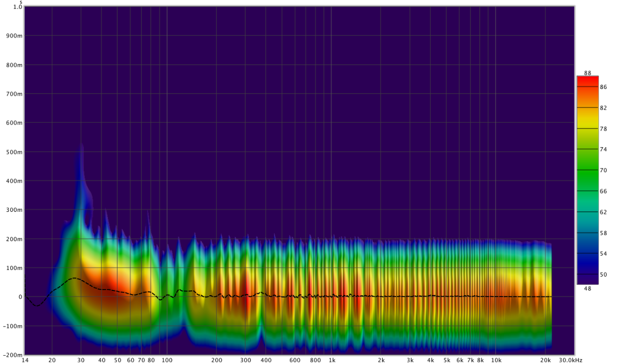
Task: Click the 10k frequency axis label
Action: [496, 360]
